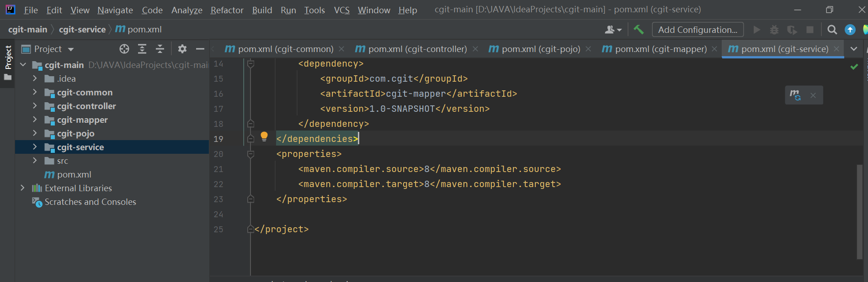Screen dimensions: 868x282
Task: Load Maven changes via floating reload icon
Action: point(795,95)
